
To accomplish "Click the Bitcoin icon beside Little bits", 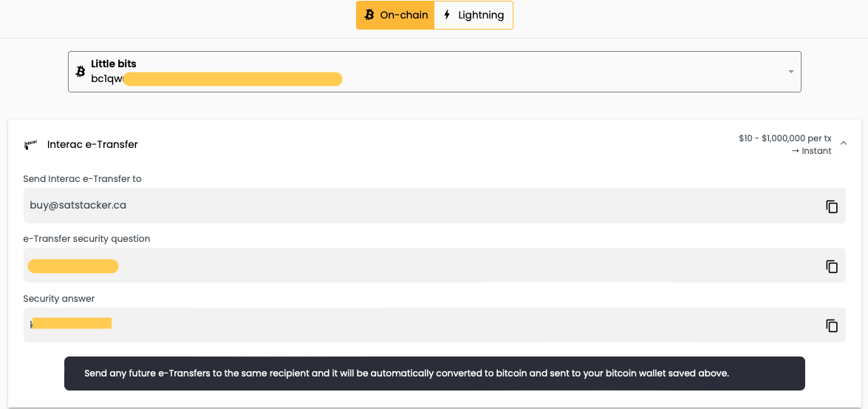I will (81, 72).
